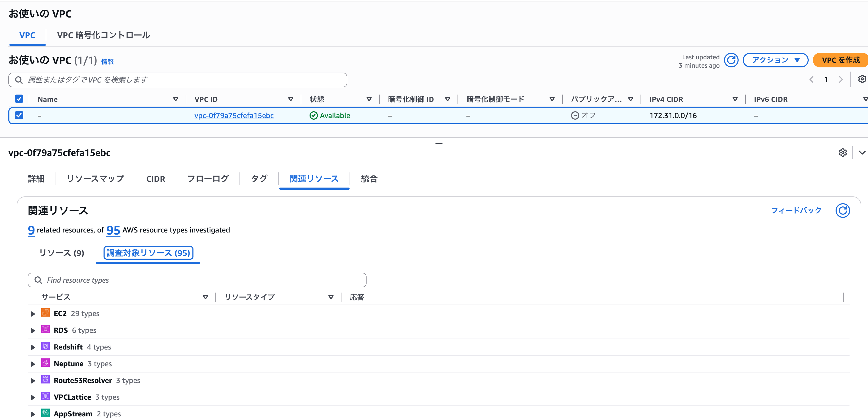Click the 172.31.0.0/16 CIDR cell

673,115
